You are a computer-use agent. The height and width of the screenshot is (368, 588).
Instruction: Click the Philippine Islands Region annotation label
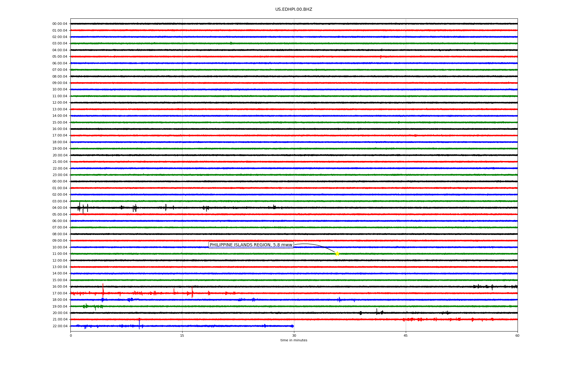(x=251, y=245)
